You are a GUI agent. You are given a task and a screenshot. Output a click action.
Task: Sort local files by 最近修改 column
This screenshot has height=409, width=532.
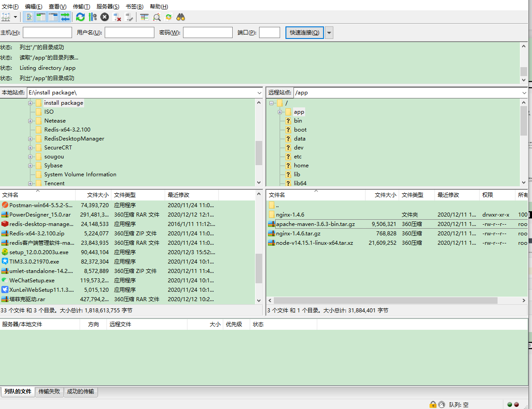tap(192, 195)
